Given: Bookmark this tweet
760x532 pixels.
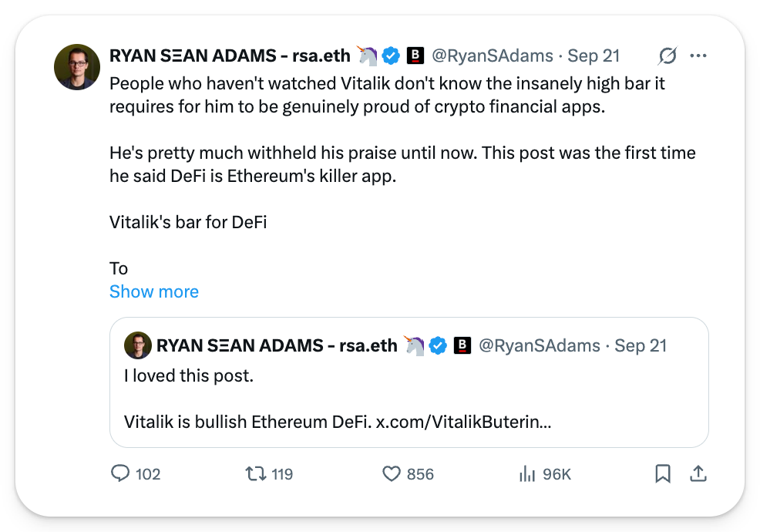Looking at the screenshot, I should coord(662,473).
